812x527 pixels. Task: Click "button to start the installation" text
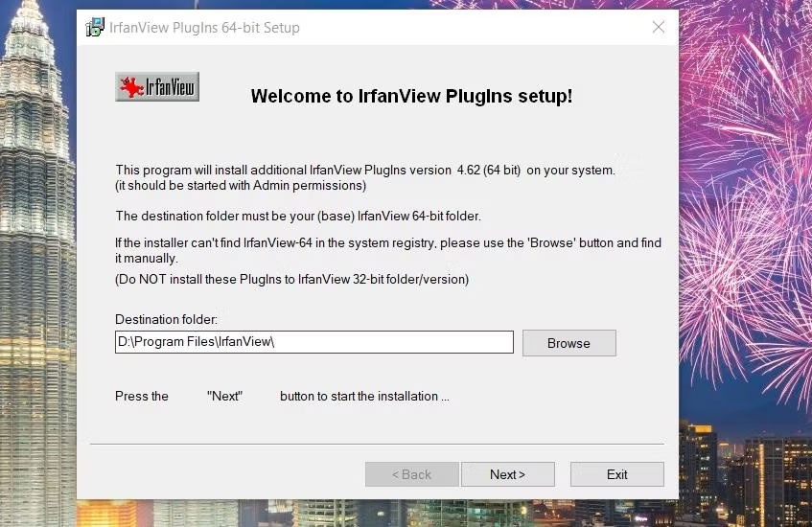click(x=364, y=396)
